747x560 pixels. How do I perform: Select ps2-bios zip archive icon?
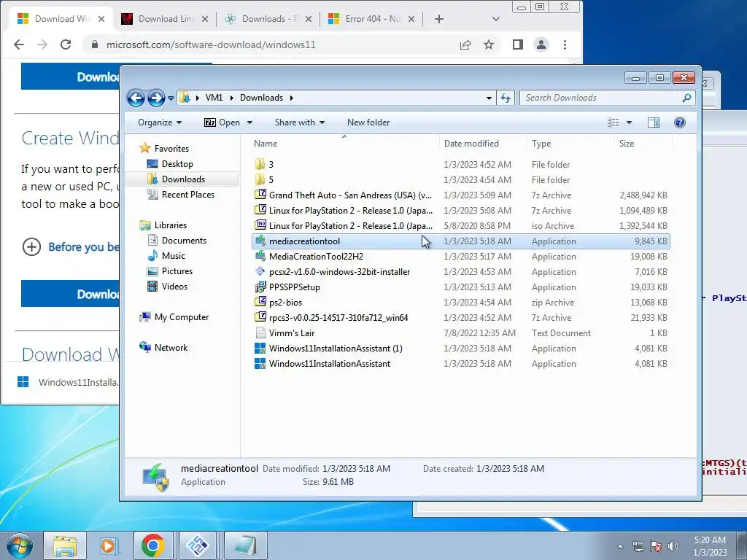260,303
